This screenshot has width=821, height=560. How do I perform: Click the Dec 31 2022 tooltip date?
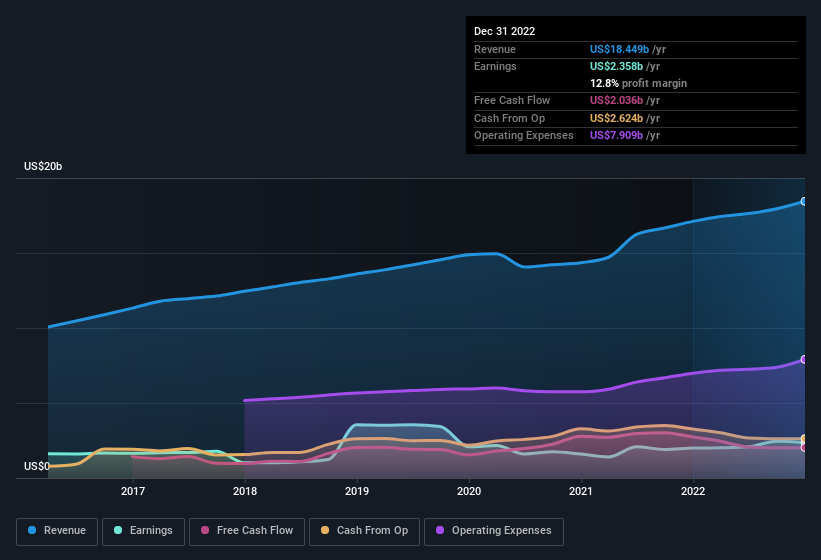coord(505,31)
